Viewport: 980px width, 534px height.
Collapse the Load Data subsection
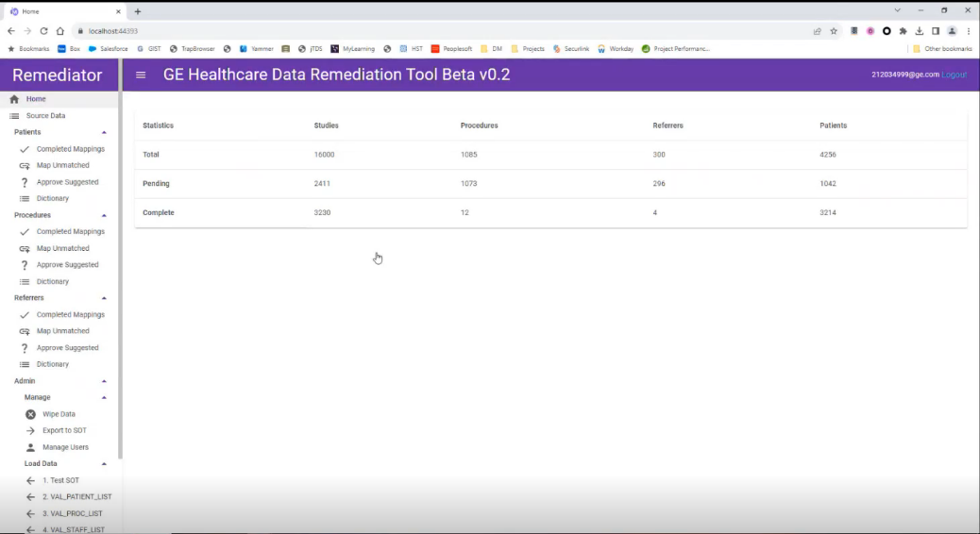pos(104,464)
